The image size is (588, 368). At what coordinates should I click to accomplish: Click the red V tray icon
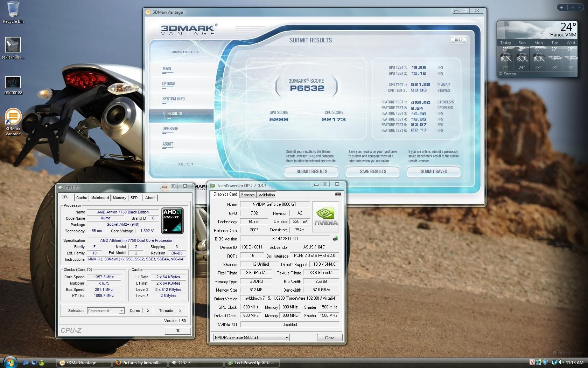pyautogui.click(x=532, y=362)
